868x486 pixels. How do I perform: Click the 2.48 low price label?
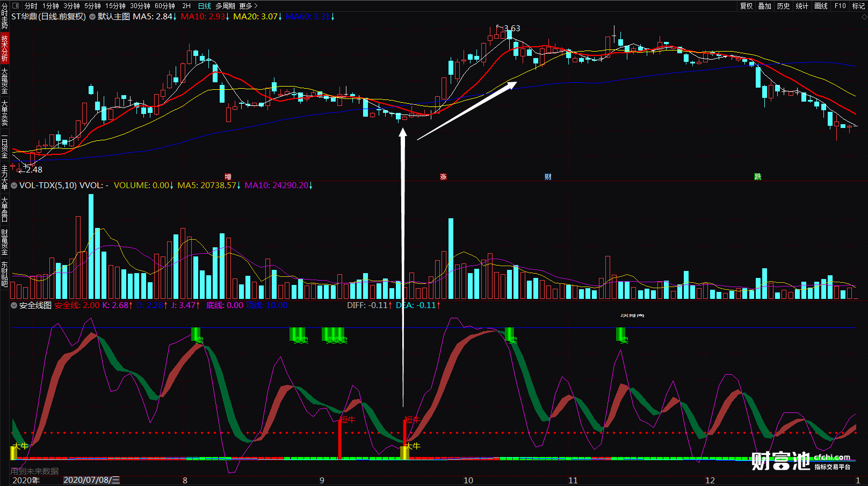pyautogui.click(x=34, y=170)
